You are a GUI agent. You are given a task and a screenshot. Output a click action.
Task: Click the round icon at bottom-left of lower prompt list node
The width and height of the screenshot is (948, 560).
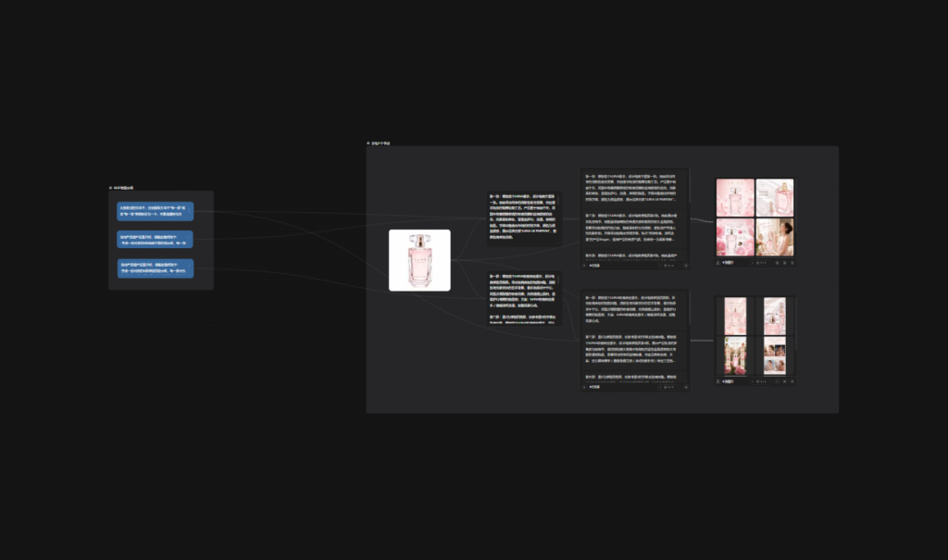point(584,387)
